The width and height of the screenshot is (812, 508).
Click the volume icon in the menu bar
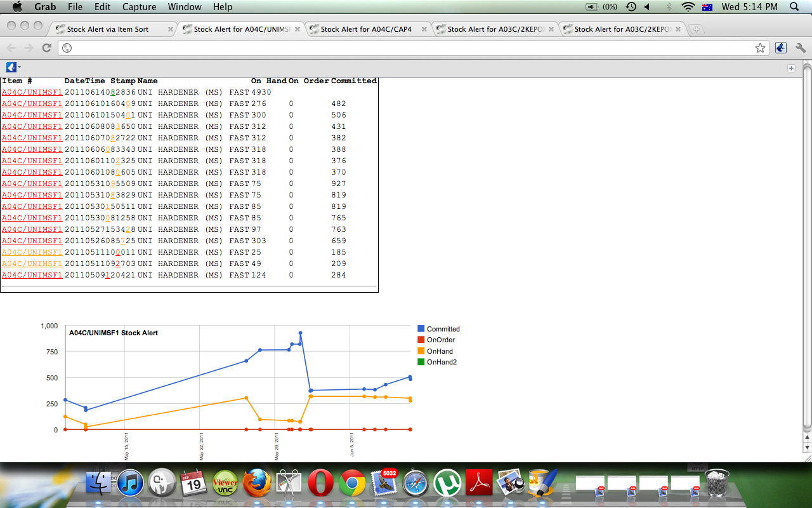click(647, 7)
